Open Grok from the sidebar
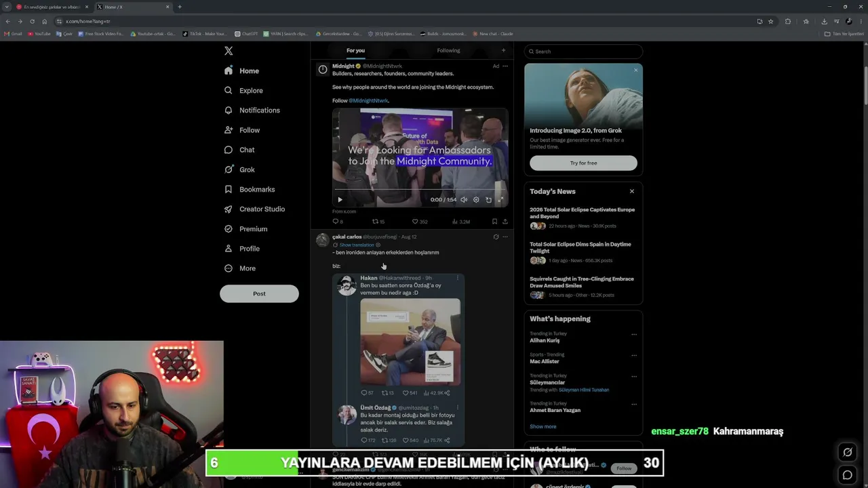868x488 pixels. 239,169
